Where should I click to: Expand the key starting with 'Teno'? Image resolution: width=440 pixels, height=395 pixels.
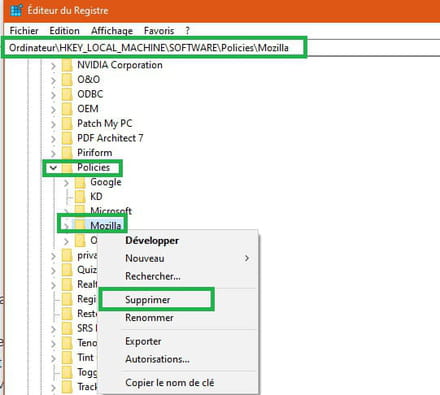53,344
